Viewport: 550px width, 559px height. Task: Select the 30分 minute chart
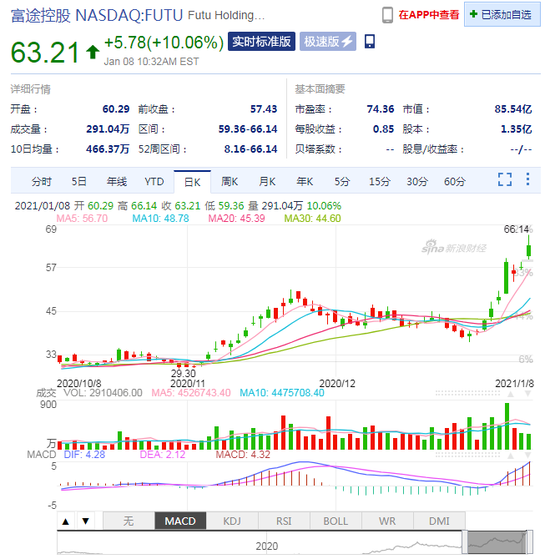pyautogui.click(x=417, y=181)
